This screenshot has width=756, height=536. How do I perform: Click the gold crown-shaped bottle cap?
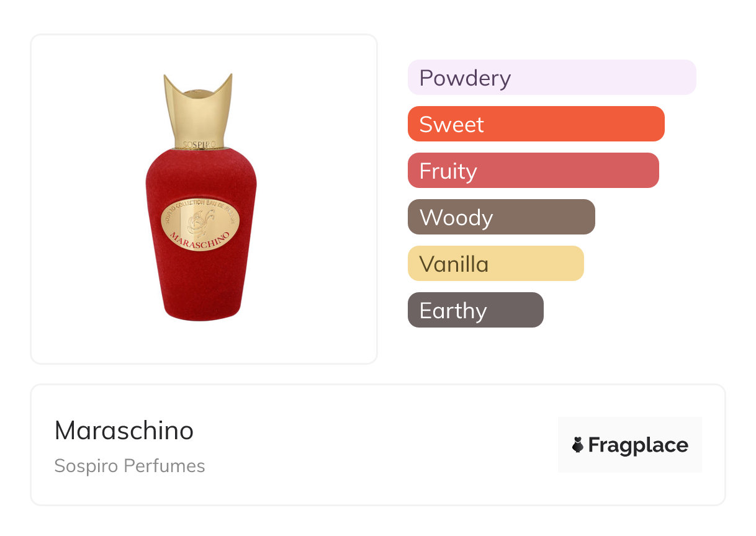(x=199, y=109)
